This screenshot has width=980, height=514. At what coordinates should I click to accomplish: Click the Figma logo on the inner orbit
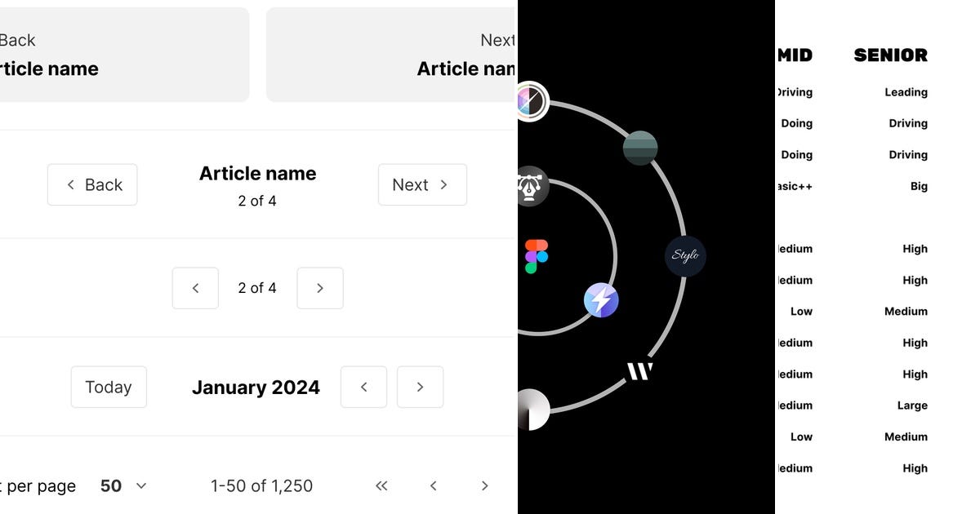pos(537,254)
